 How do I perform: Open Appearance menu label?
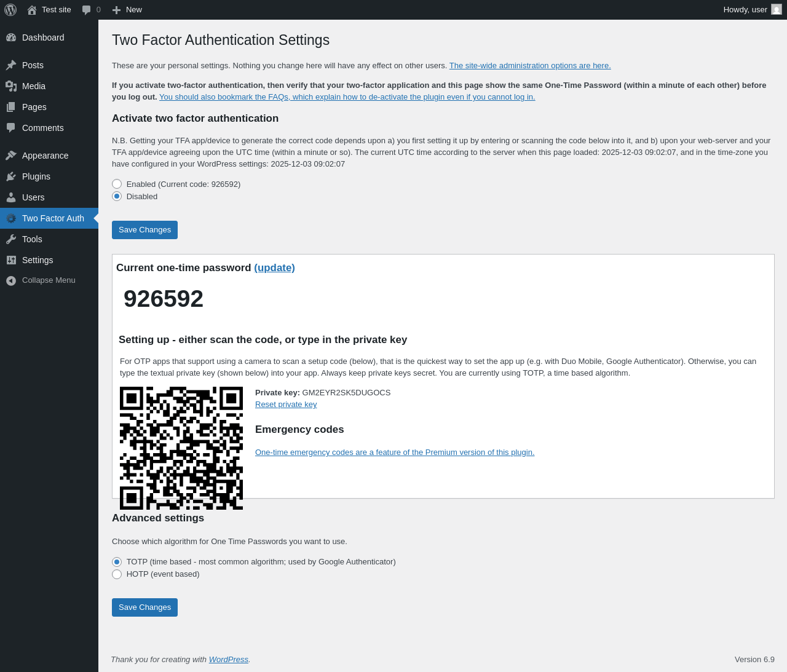click(45, 156)
